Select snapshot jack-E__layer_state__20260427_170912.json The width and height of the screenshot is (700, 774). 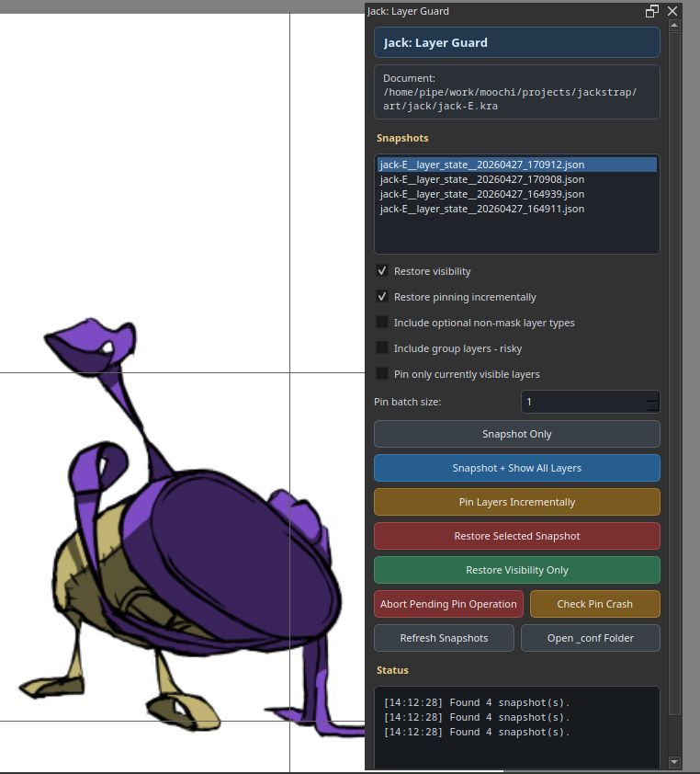coord(517,165)
